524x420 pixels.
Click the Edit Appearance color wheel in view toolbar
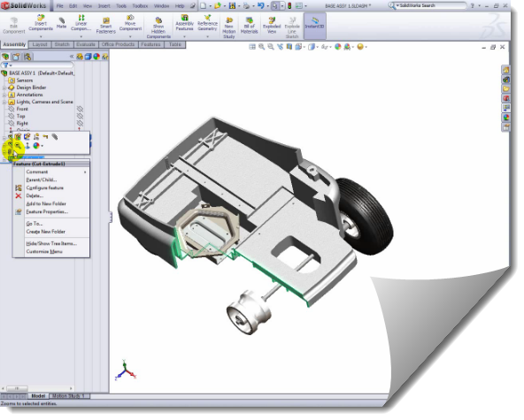(x=338, y=47)
